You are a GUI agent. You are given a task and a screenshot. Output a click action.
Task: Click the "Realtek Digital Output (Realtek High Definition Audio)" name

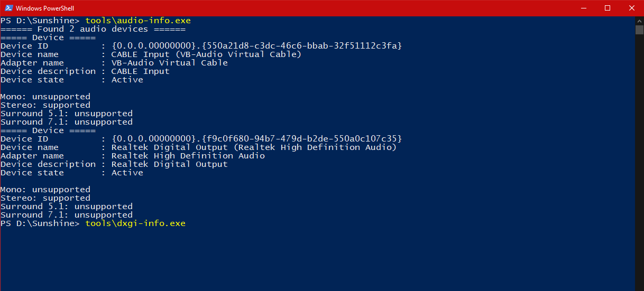click(253, 147)
